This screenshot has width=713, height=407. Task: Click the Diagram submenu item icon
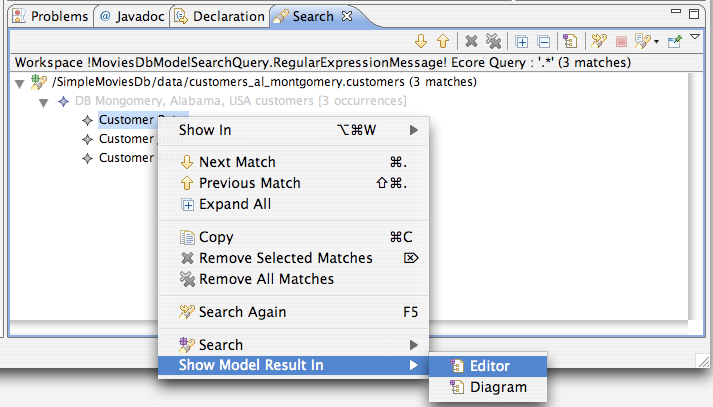point(457,387)
